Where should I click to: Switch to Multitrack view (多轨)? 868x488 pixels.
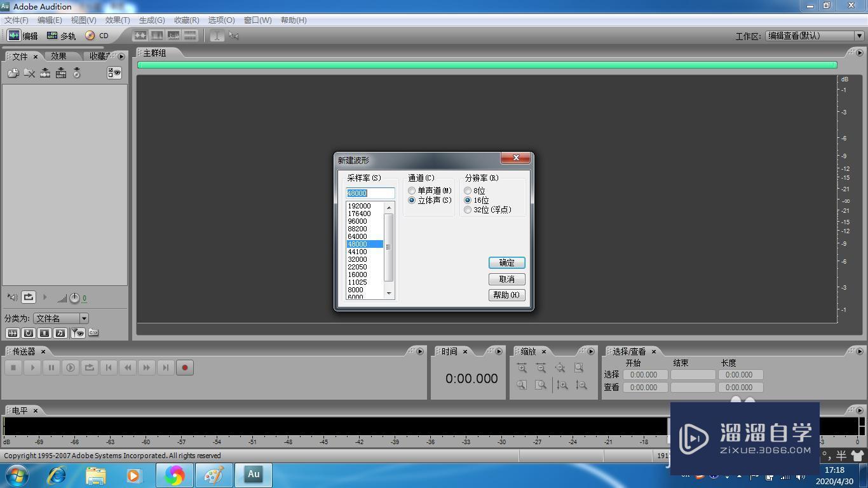click(61, 36)
